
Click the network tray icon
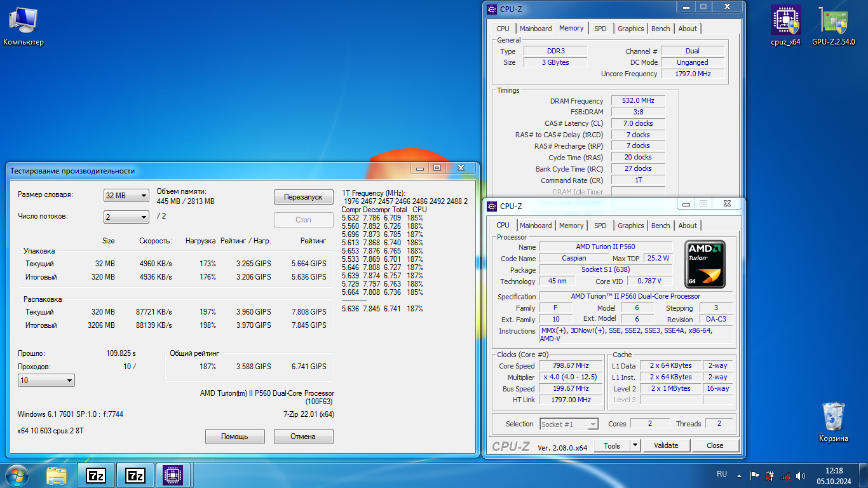785,475
